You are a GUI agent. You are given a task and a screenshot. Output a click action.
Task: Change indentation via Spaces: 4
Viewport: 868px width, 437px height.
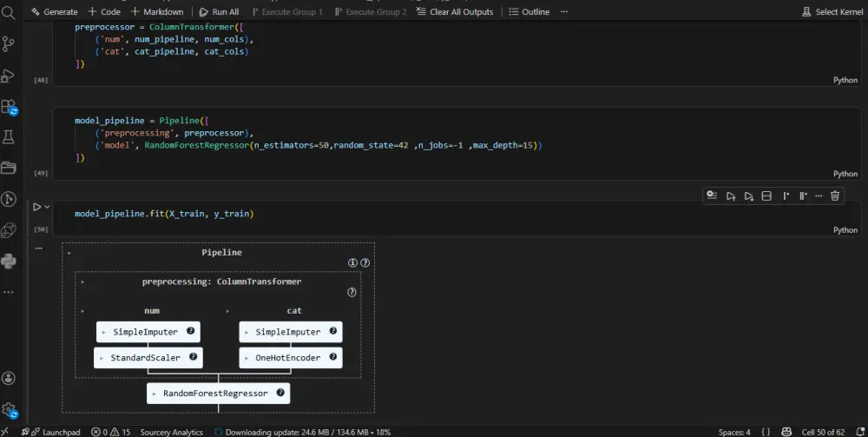(734, 432)
